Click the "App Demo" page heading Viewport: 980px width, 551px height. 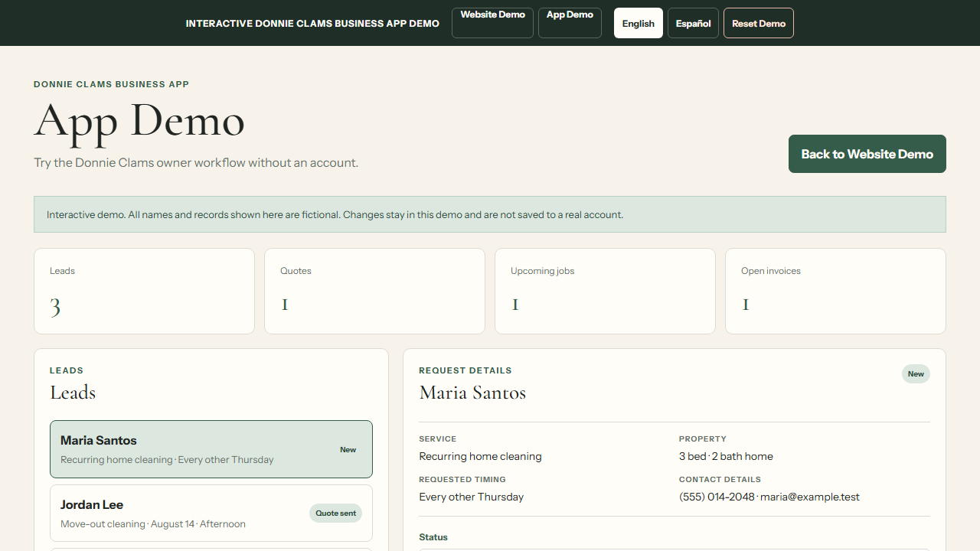tap(139, 121)
